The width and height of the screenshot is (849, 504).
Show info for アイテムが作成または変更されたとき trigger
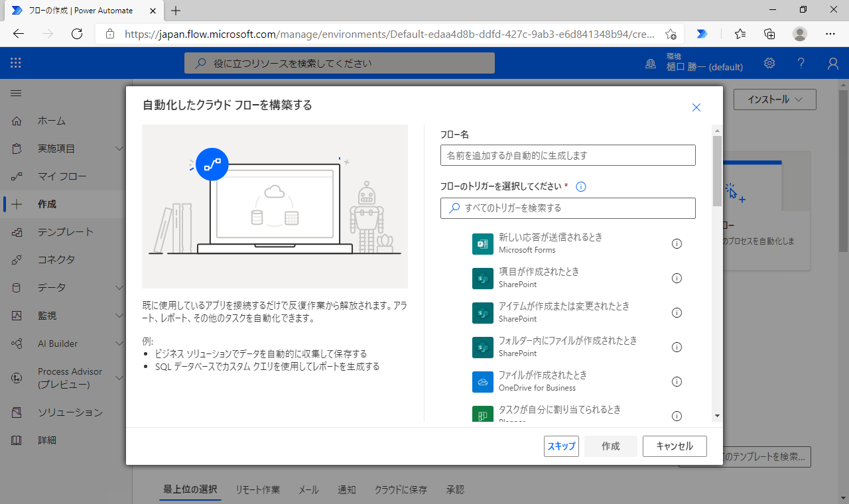pyautogui.click(x=677, y=312)
